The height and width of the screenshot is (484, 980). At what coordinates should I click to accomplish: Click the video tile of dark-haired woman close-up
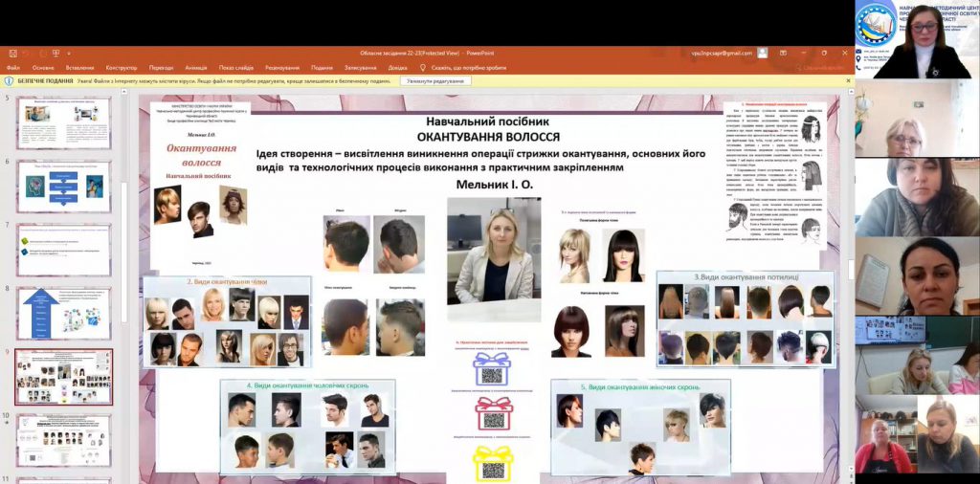[918, 276]
